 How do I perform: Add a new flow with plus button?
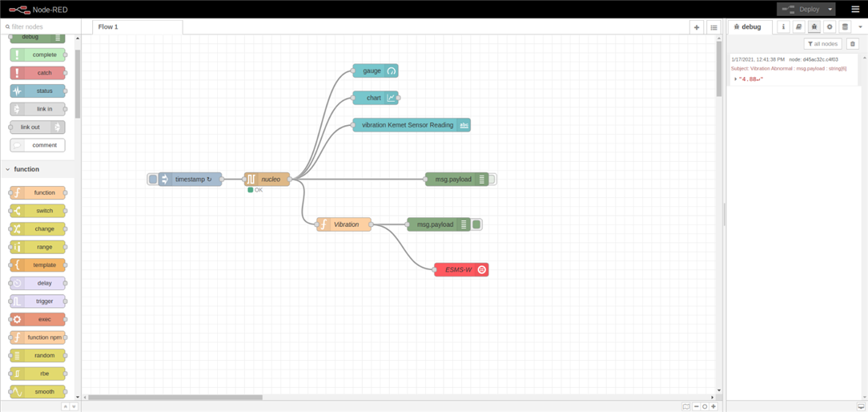pos(697,27)
